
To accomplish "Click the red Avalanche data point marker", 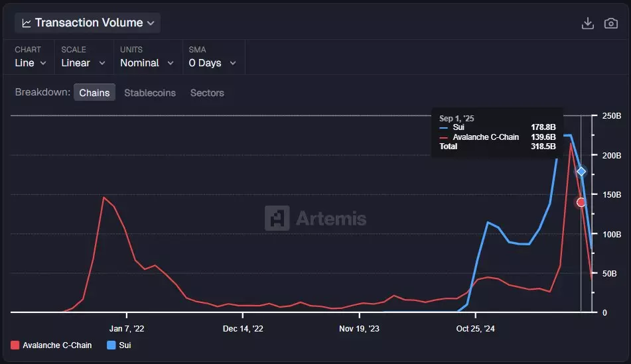I will pos(581,202).
